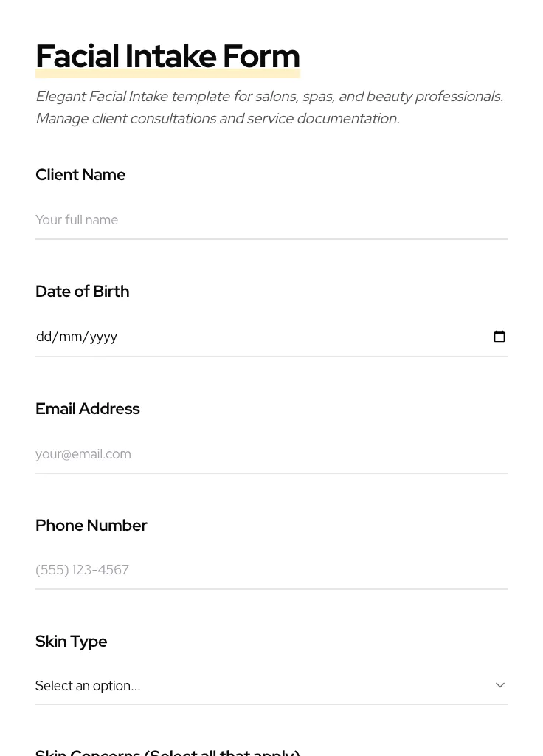The width and height of the screenshot is (543, 756).
Task: Click the Skin Type label
Action: (x=71, y=642)
